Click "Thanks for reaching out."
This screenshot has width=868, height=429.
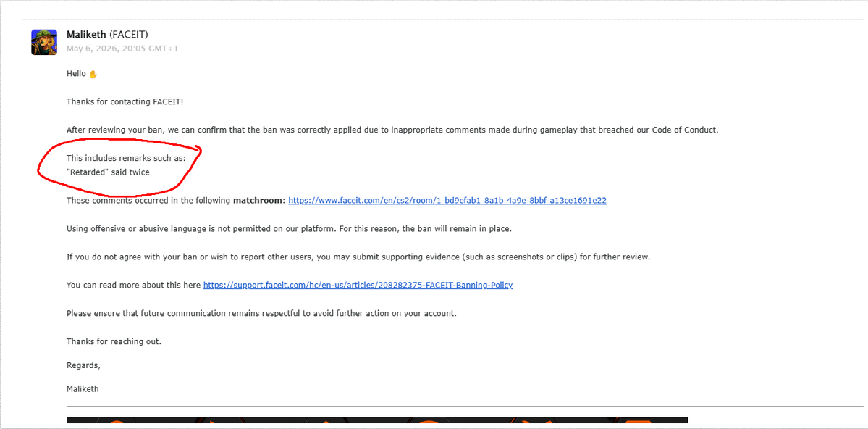[114, 341]
